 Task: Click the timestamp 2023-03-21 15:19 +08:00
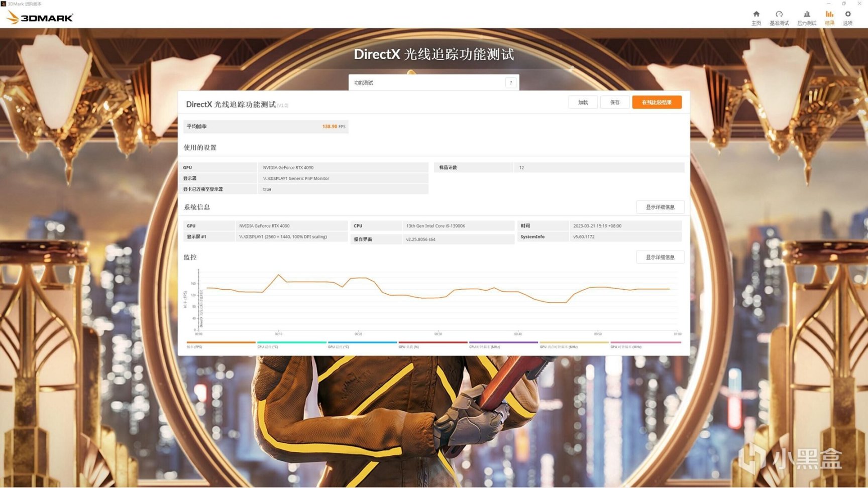pos(597,226)
